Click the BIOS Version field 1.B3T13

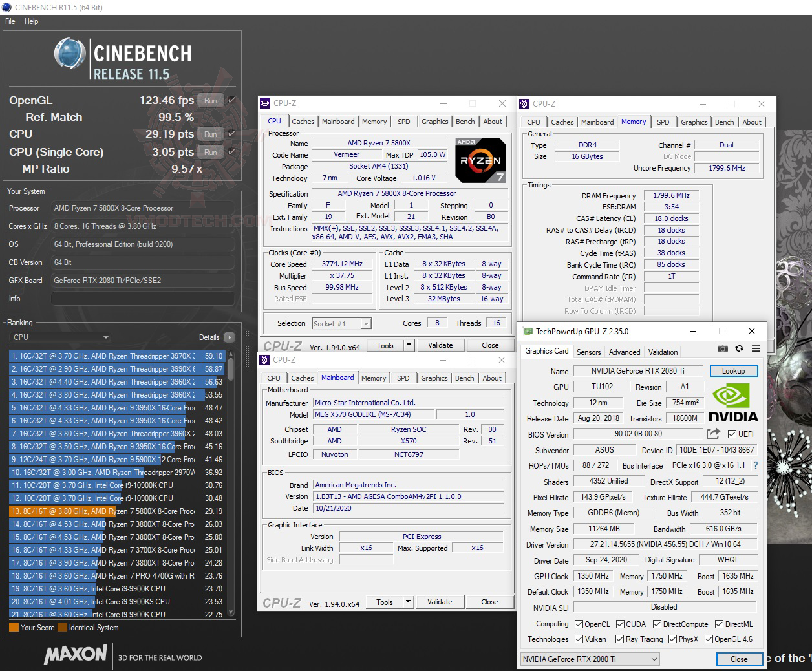(x=408, y=496)
